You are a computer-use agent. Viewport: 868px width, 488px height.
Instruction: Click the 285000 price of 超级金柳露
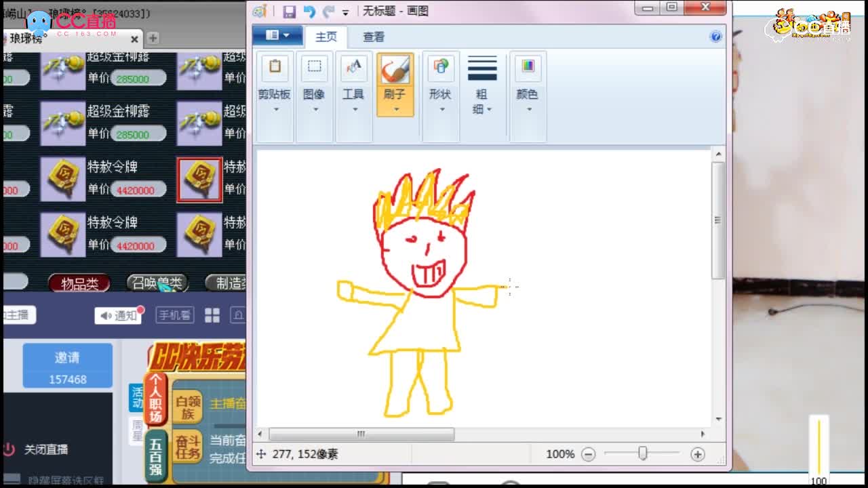point(138,135)
